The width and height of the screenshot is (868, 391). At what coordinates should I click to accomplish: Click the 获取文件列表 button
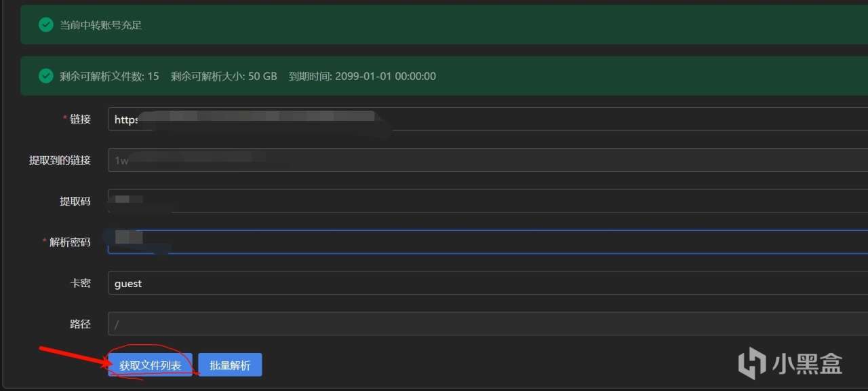pos(151,365)
